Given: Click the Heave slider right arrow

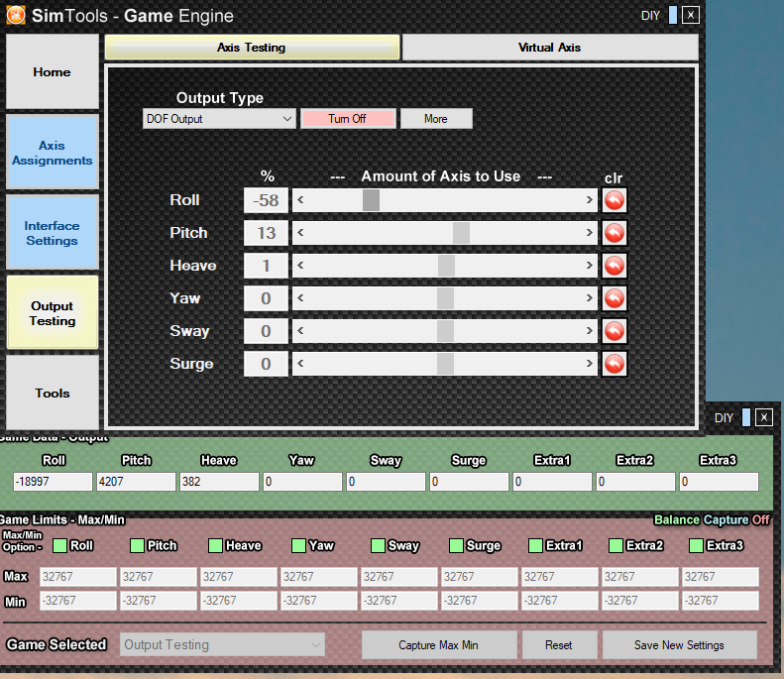Looking at the screenshot, I should tap(589, 266).
